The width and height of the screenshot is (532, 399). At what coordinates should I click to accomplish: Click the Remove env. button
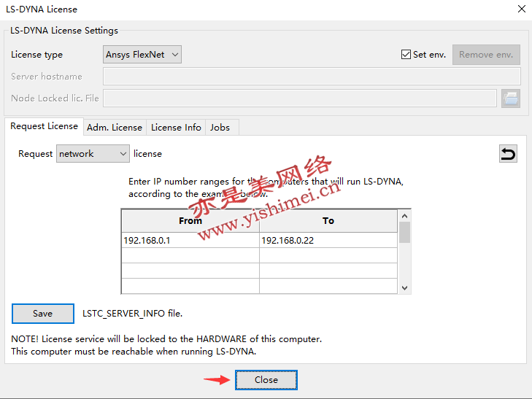coord(486,55)
